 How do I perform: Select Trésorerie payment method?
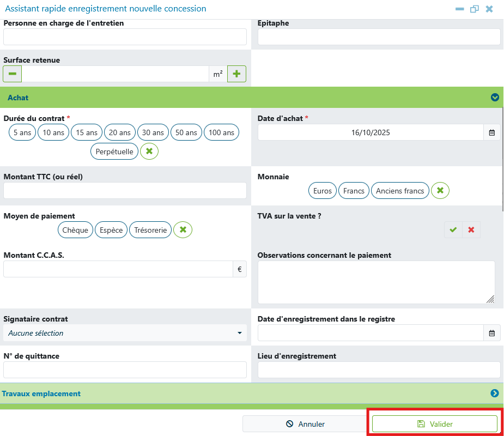(150, 230)
